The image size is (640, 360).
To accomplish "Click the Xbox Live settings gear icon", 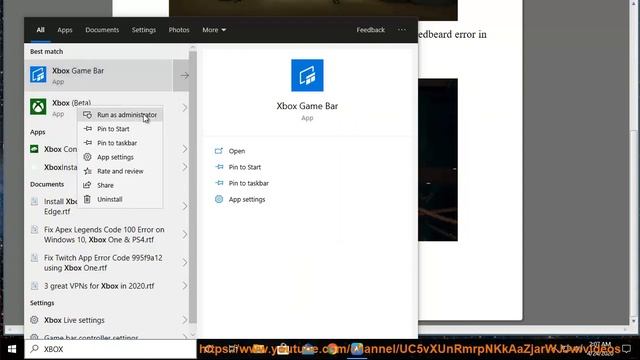I will tap(35, 320).
